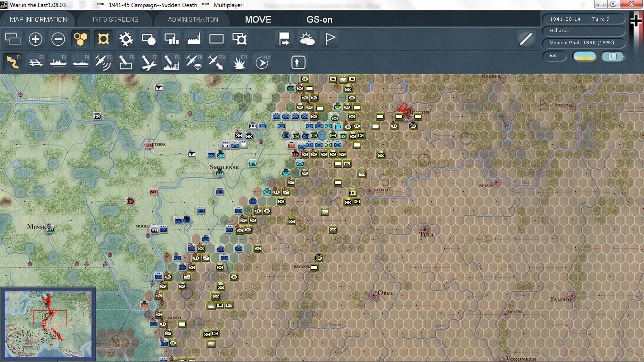Toggle the hex grid display

click(x=81, y=39)
